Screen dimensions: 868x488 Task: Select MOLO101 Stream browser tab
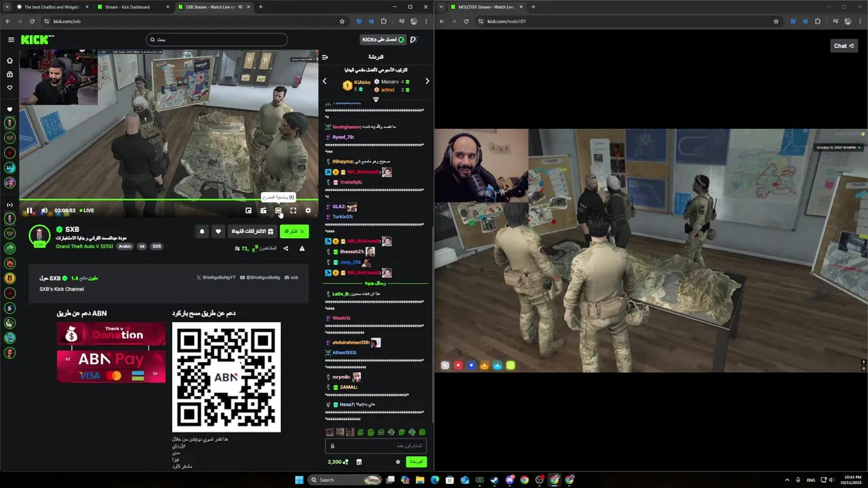486,7
